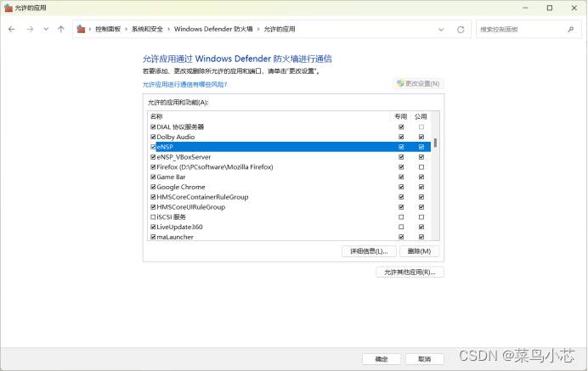Open the 控制面板 breadcrumb
588x371 pixels.
click(108, 29)
